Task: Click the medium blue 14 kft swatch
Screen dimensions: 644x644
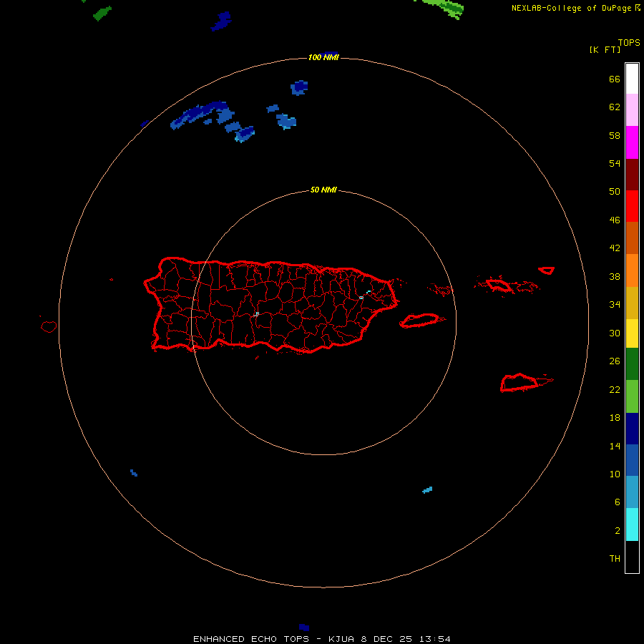Action: pyautogui.click(x=632, y=460)
